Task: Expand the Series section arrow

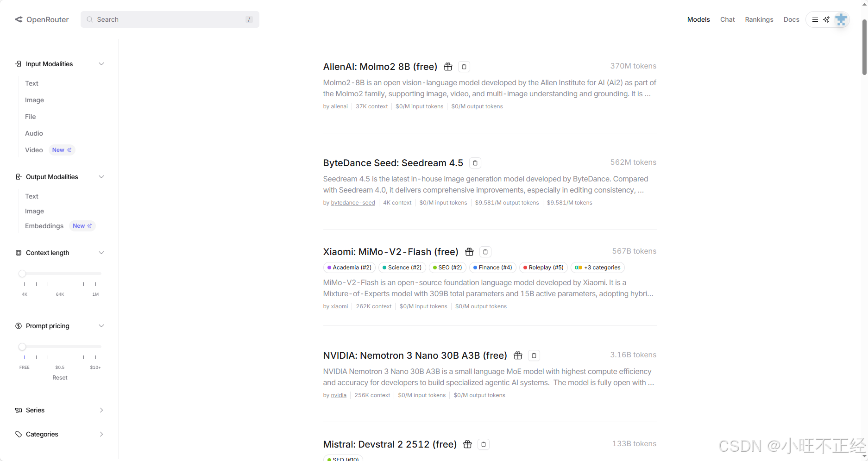Action: pyautogui.click(x=101, y=410)
